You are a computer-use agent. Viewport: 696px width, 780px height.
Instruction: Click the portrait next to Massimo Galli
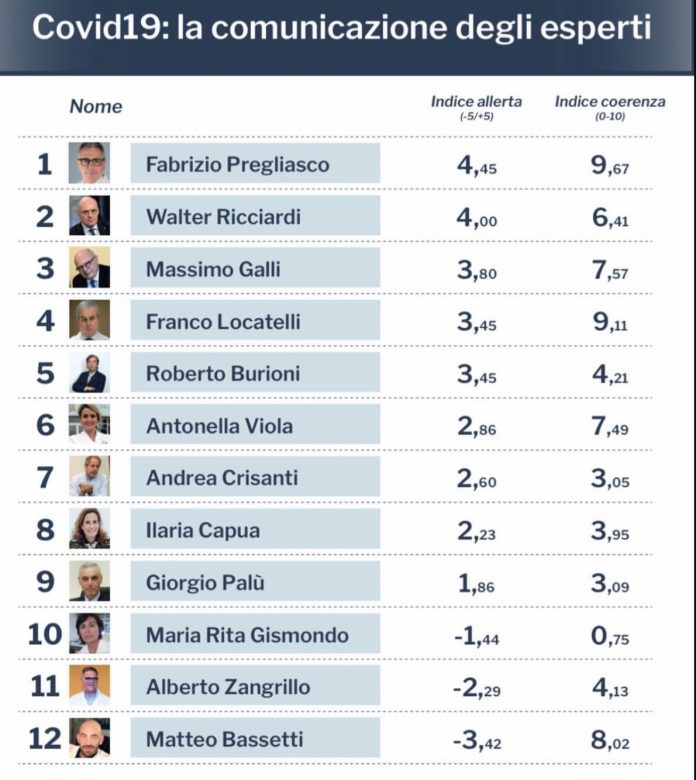click(89, 268)
